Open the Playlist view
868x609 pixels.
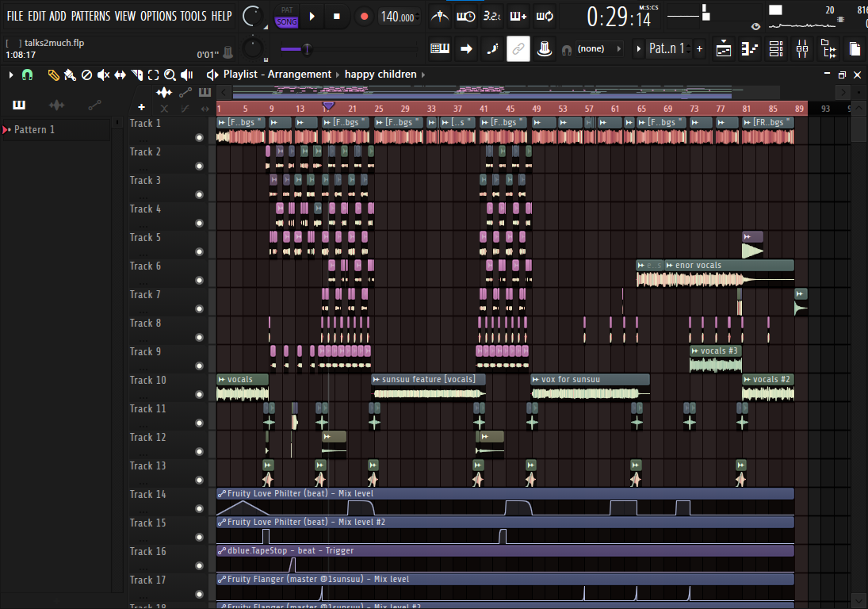click(724, 48)
